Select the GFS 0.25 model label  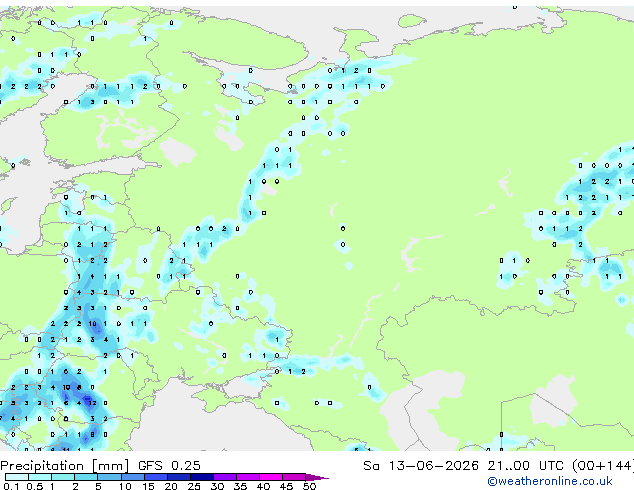[169, 466]
